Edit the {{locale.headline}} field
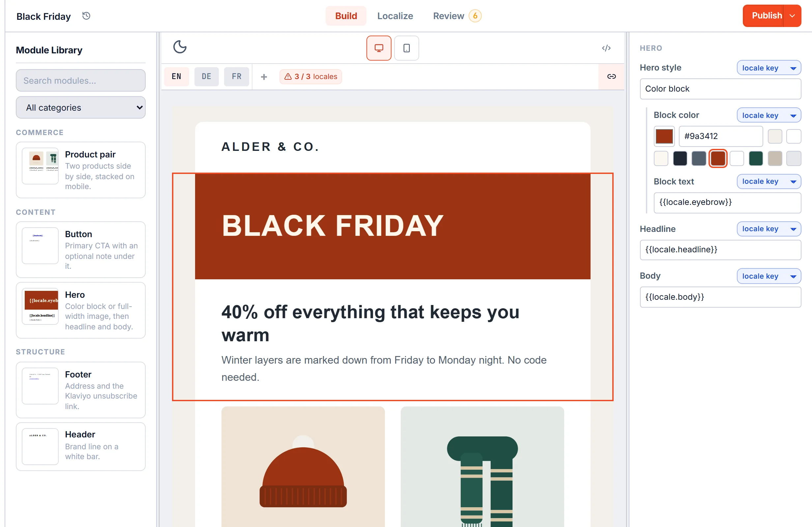This screenshot has height=527, width=812. [720, 250]
